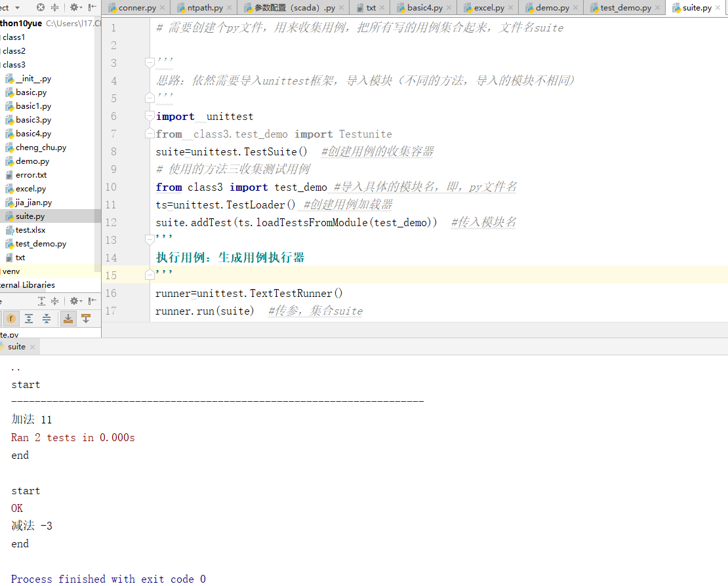Open __init__.py in project tree
Screen dimensions: 728x586
pyautogui.click(x=28, y=79)
